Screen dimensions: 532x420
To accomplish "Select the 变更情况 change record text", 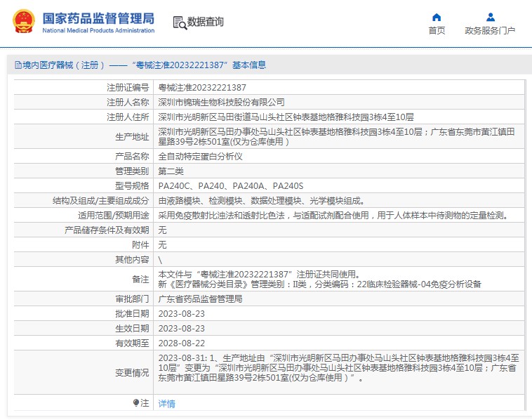I will (338, 368).
